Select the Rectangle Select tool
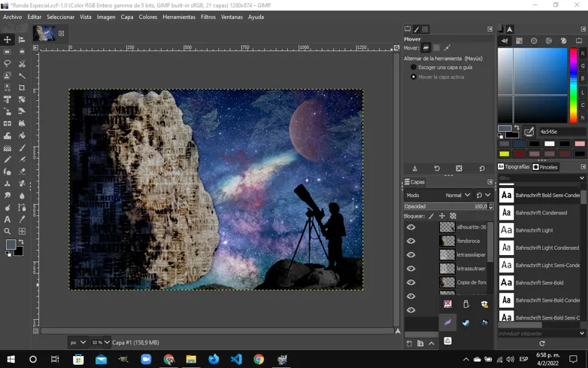The width and height of the screenshot is (588, 368). [x=7, y=51]
